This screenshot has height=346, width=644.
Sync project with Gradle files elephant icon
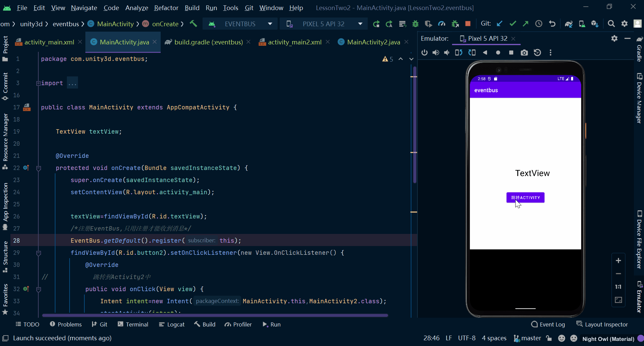pyautogui.click(x=569, y=24)
